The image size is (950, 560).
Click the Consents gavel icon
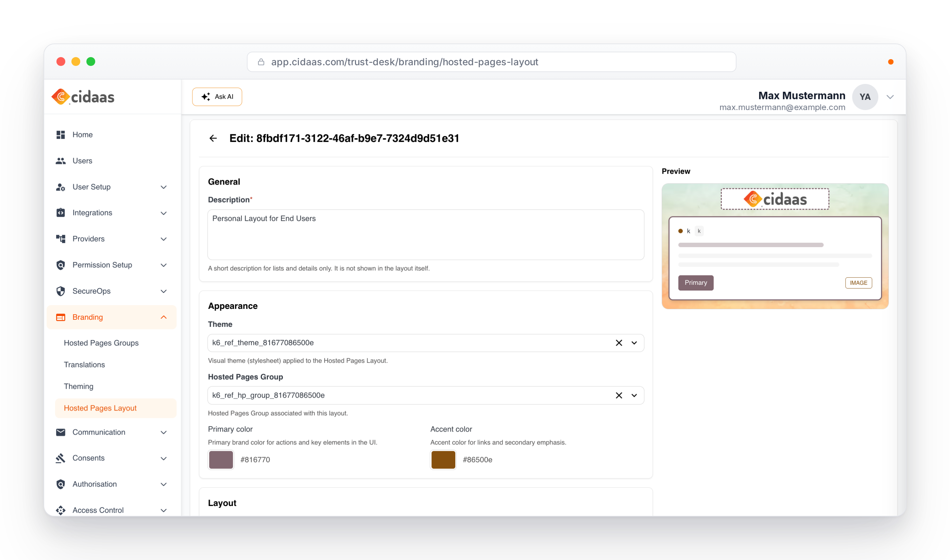click(x=61, y=458)
